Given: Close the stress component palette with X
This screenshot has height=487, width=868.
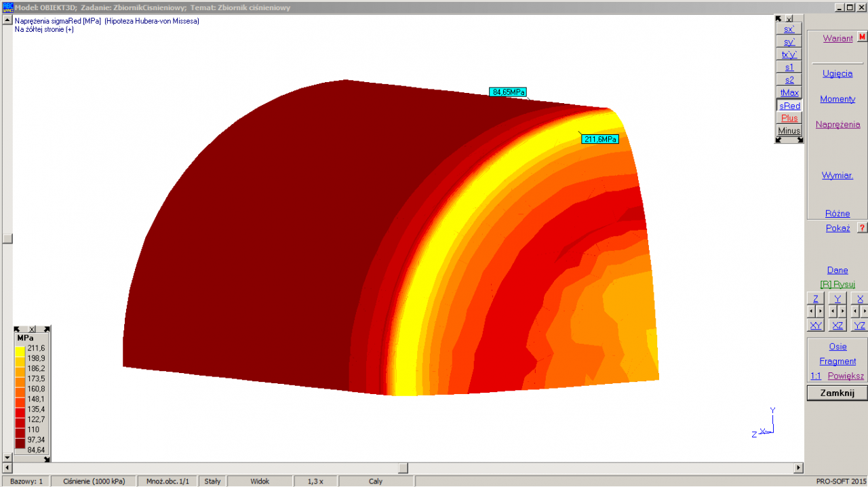Looking at the screenshot, I should [x=789, y=19].
